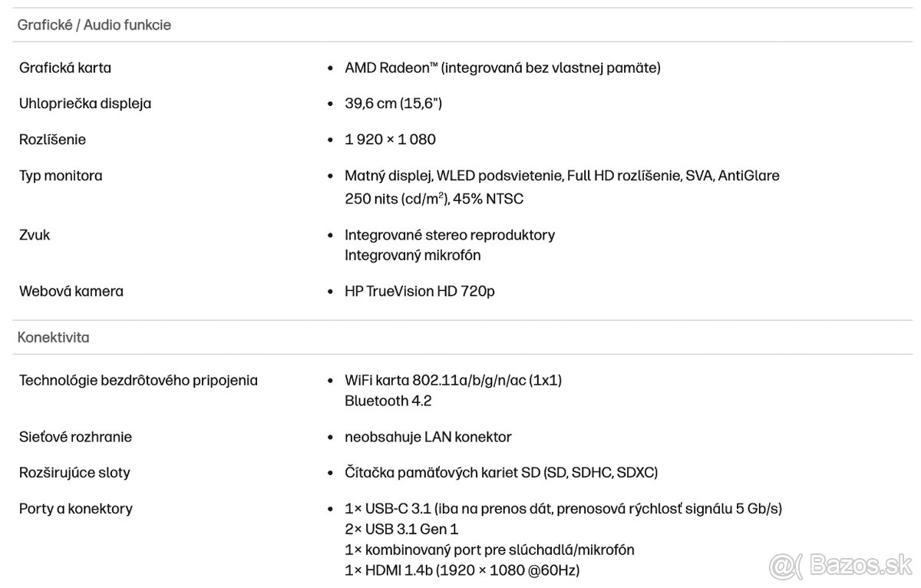Click the Bluetooth 4.2 text
This screenshot has height=588, width=921.
click(x=388, y=401)
